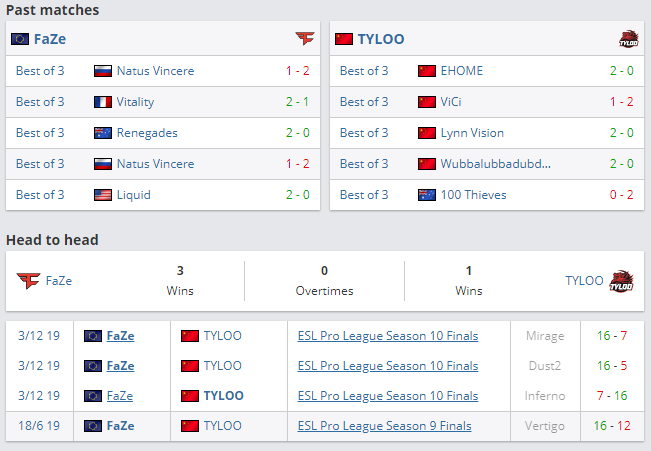Viewport: 651px width, 451px height.
Task: Open the Renegades match result 2 - 0
Action: (297, 133)
